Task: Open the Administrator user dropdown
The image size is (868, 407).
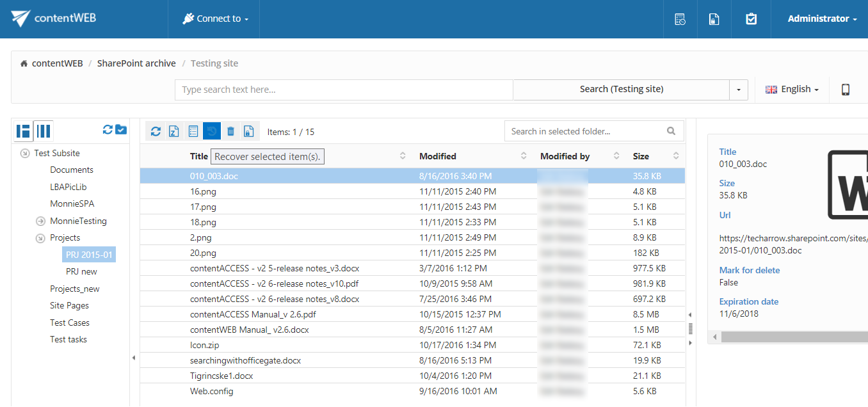Action: [x=822, y=19]
